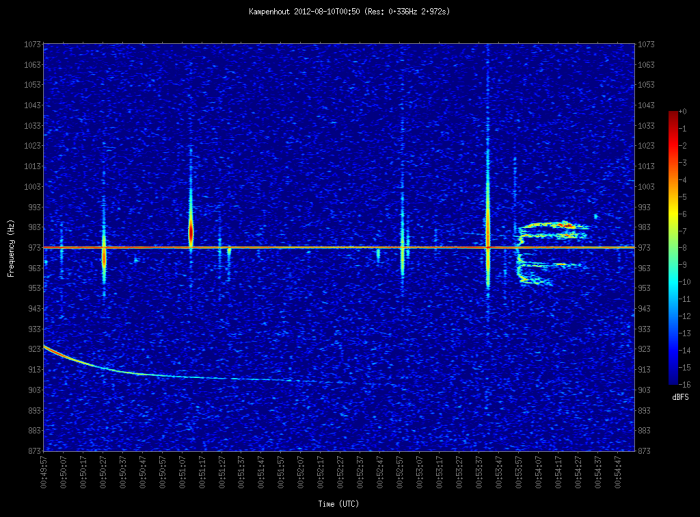Select the 00:52:07 time tick label
Image resolution: width=700 pixels, height=517 pixels.
(x=300, y=472)
